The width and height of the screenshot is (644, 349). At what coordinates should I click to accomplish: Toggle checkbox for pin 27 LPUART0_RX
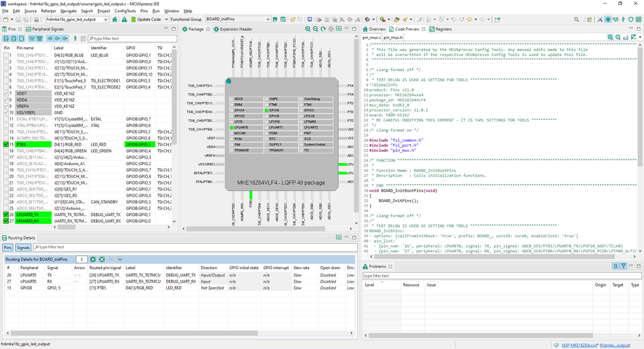tap(6, 221)
